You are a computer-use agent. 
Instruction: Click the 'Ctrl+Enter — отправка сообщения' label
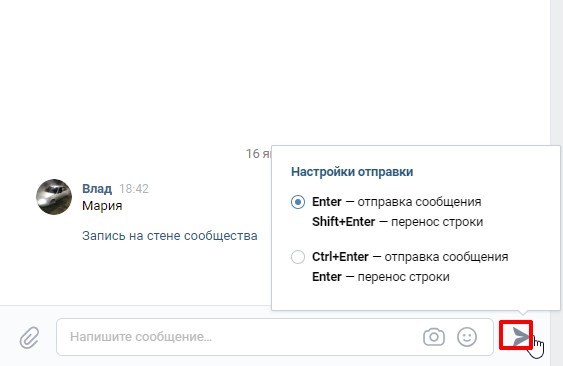[410, 257]
